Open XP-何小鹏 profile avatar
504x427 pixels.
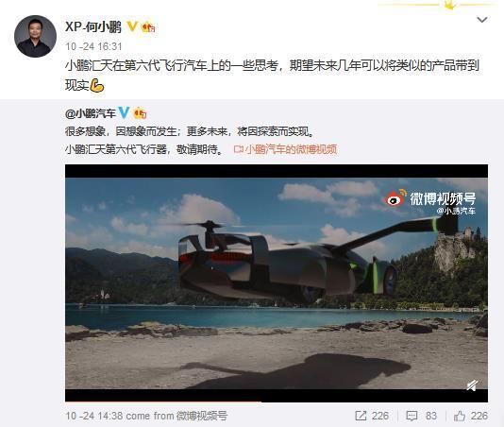coord(35,36)
